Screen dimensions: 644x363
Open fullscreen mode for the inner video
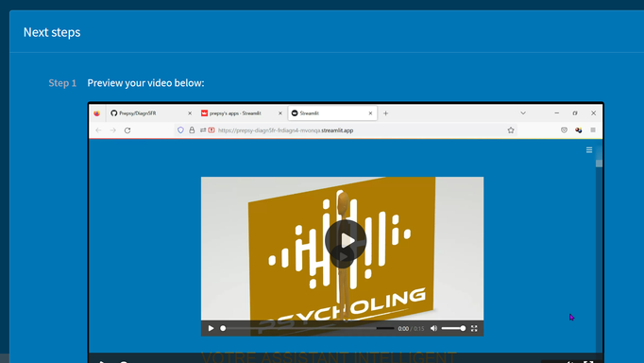point(474,328)
